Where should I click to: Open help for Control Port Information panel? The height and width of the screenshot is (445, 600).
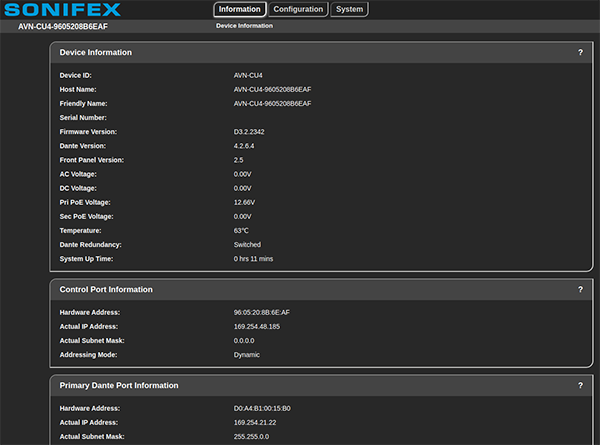pos(580,290)
